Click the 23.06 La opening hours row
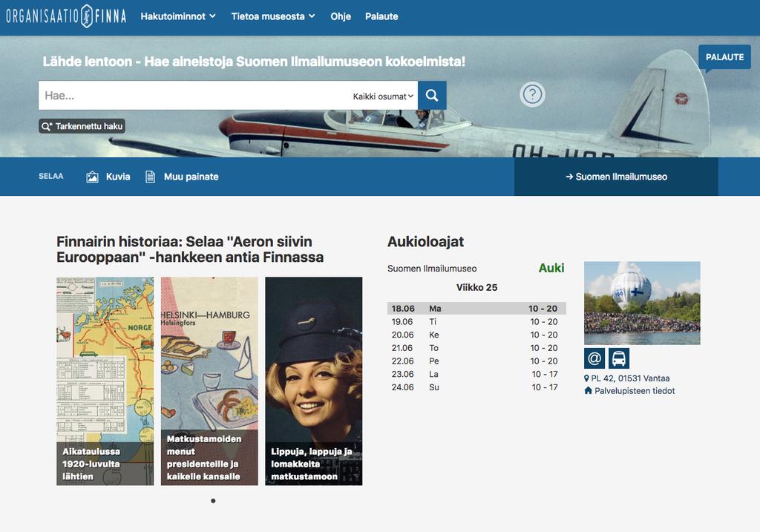 click(476, 374)
